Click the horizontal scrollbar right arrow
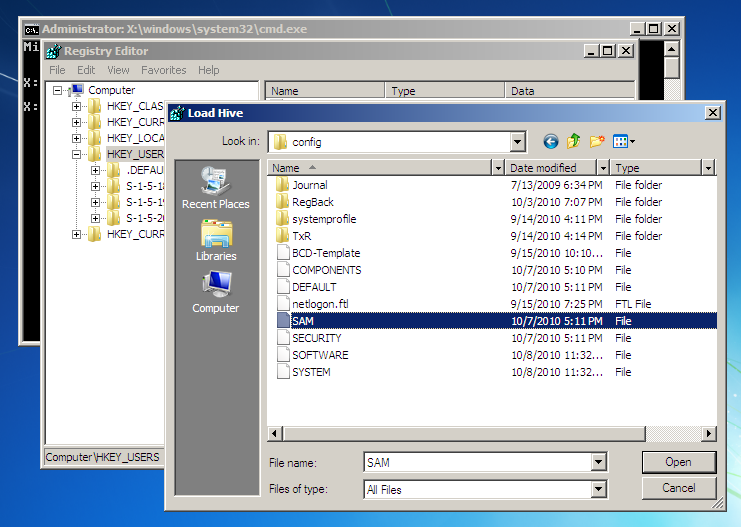The image size is (741, 527). tap(709, 434)
